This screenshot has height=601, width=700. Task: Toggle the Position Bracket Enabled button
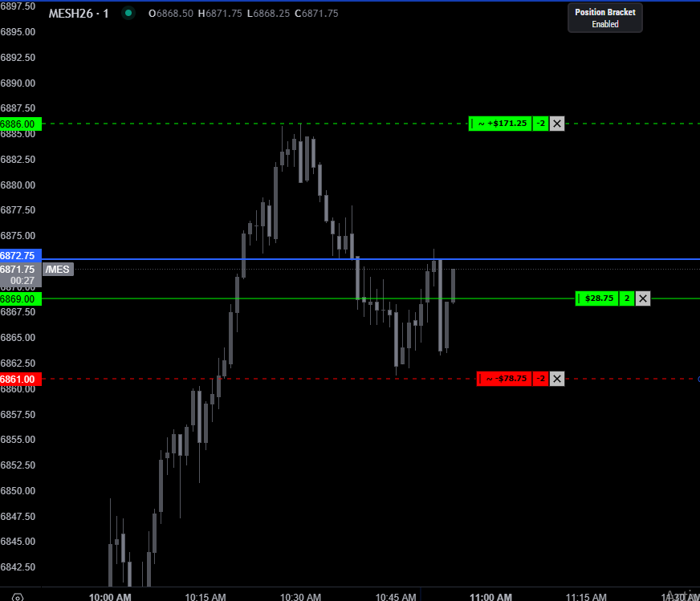pos(605,18)
